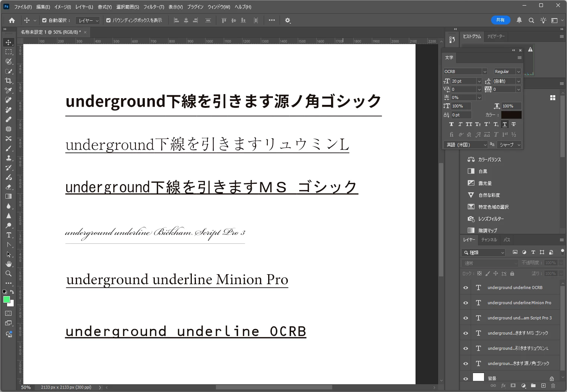Open the text カラー swatch in Character panel
Screen dimensions: 567x392
pyautogui.click(x=511, y=115)
